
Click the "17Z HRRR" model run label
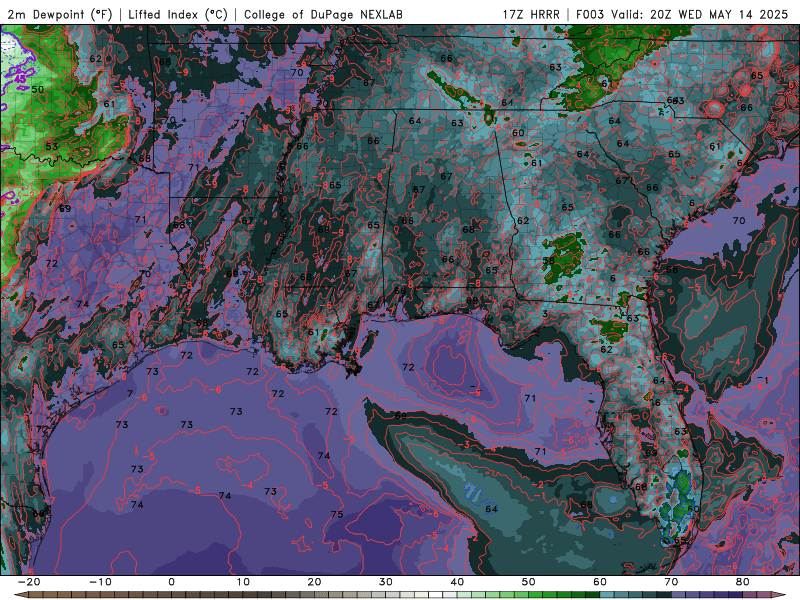(x=531, y=14)
